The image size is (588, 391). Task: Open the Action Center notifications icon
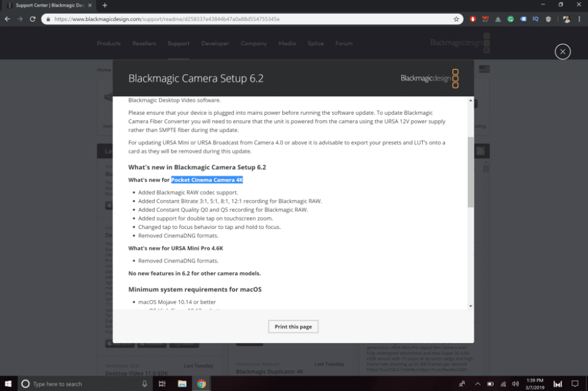574,384
